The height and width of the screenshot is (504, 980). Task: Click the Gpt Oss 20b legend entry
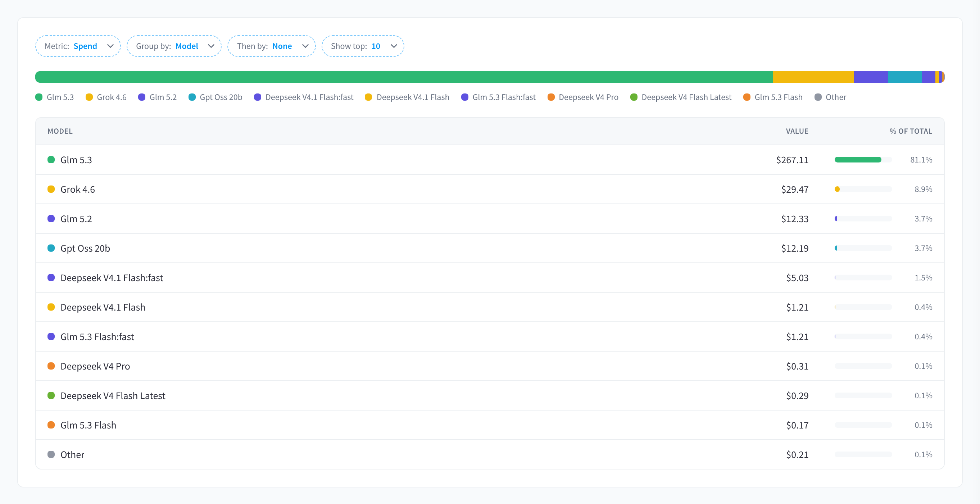click(x=215, y=97)
